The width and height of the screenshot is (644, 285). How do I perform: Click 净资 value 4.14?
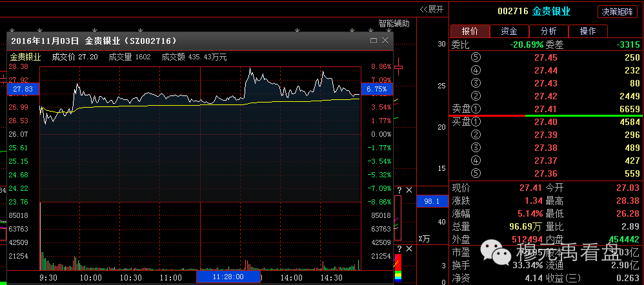tap(534, 278)
